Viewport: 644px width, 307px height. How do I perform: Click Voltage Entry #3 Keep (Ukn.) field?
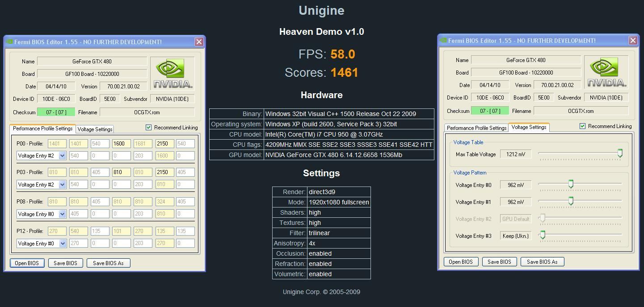pyautogui.click(x=516, y=236)
